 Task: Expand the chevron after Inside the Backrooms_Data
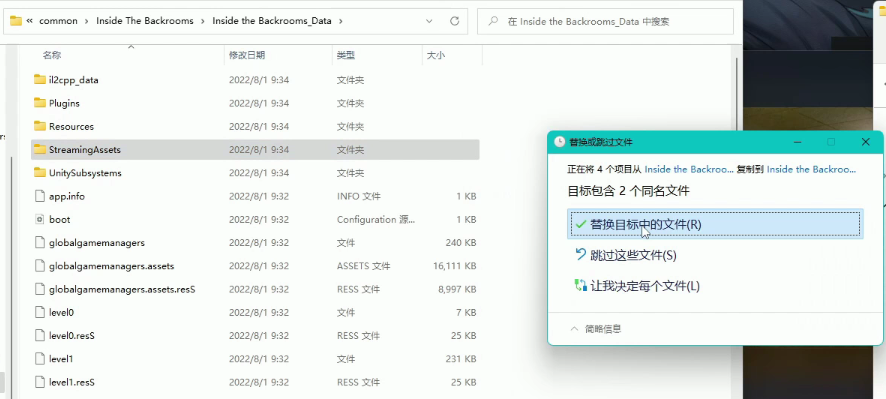pos(341,21)
